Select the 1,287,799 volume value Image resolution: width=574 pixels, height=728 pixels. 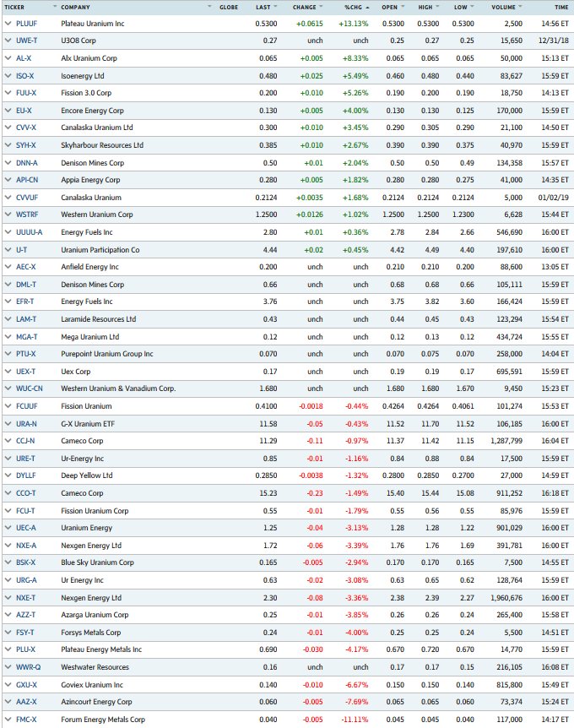click(x=506, y=441)
